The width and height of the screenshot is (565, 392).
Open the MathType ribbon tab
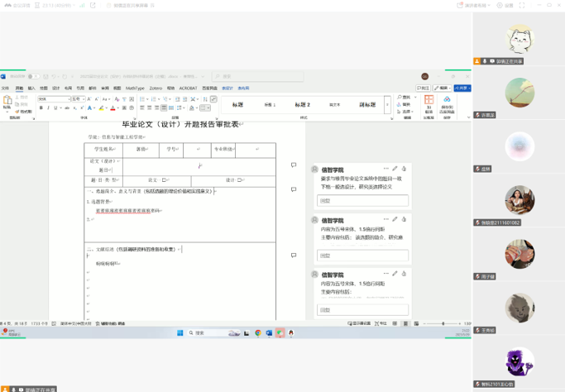pyautogui.click(x=134, y=88)
